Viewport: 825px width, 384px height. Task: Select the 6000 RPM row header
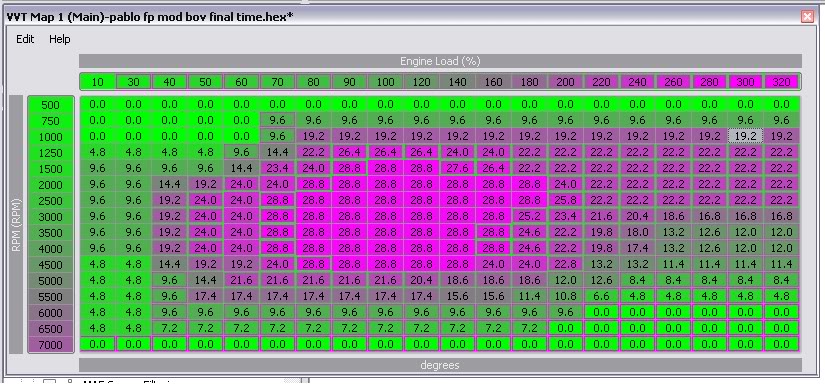coord(51,313)
